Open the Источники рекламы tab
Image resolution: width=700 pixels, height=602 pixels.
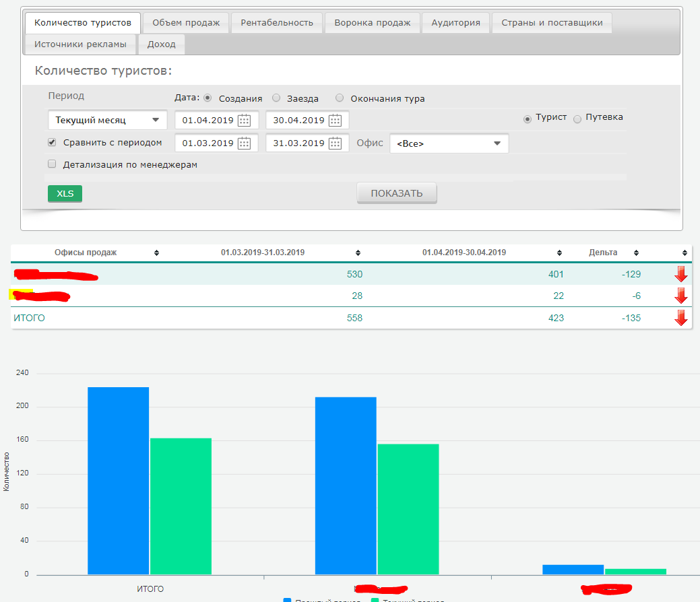[80, 44]
